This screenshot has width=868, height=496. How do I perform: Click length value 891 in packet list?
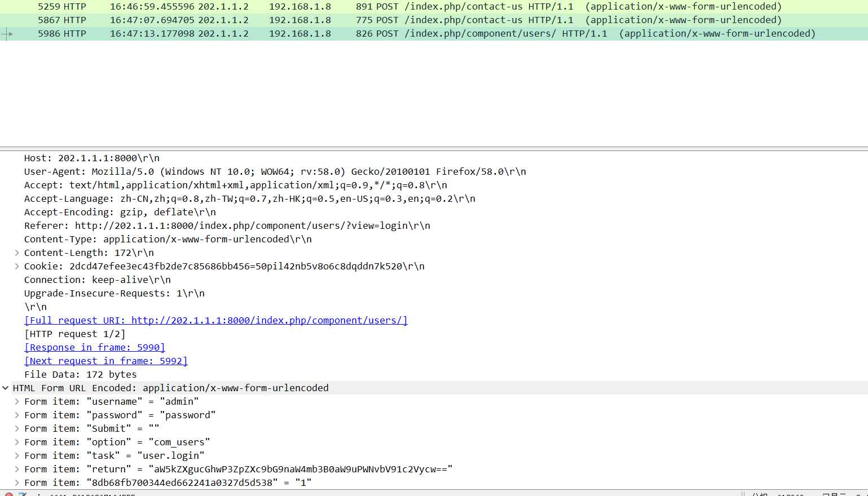tap(364, 7)
